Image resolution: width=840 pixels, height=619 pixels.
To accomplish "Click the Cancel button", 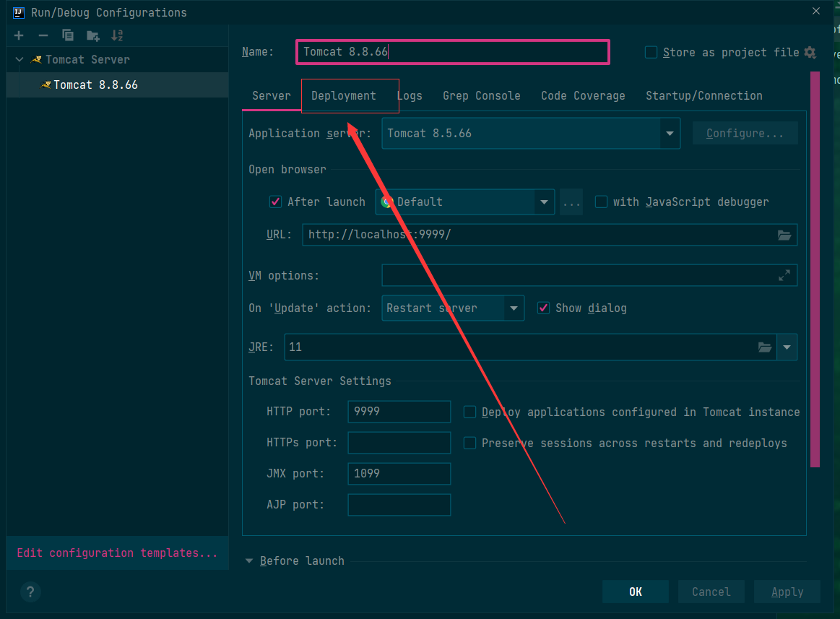I will [711, 592].
